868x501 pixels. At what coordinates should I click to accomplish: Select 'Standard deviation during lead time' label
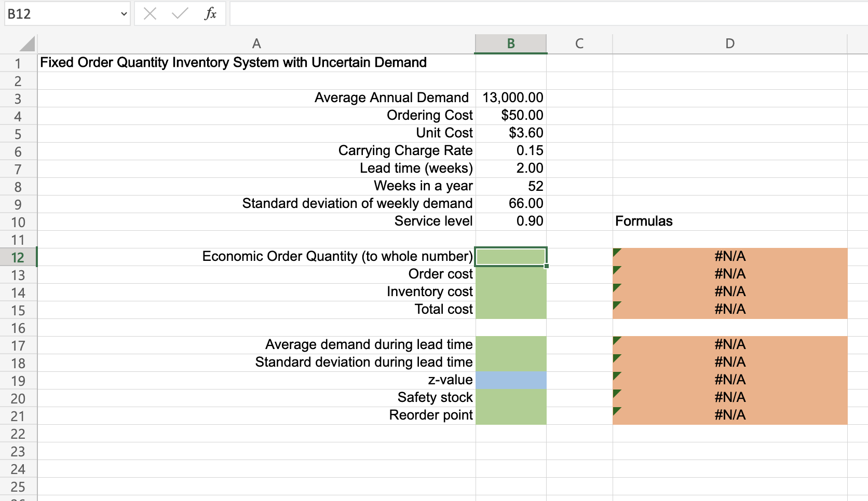coord(256,363)
